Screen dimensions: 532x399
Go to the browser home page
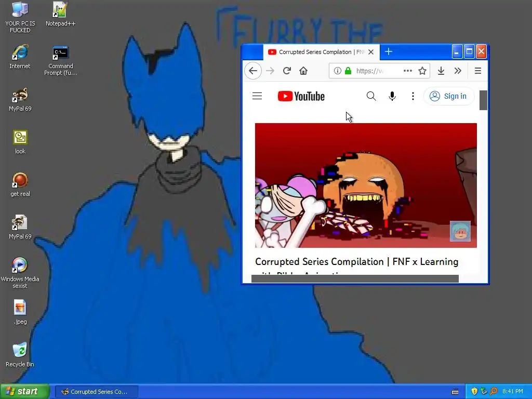(x=303, y=71)
